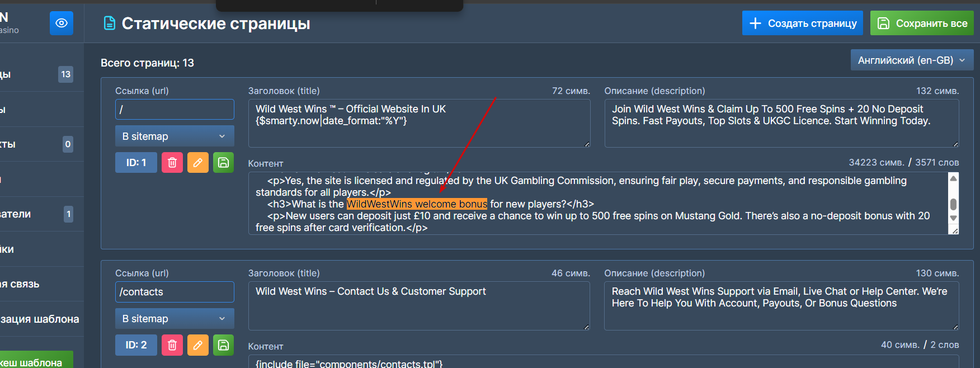The image size is (980, 368).
Task: Open the В sitemap dropdown for ID: 2
Action: tap(175, 318)
